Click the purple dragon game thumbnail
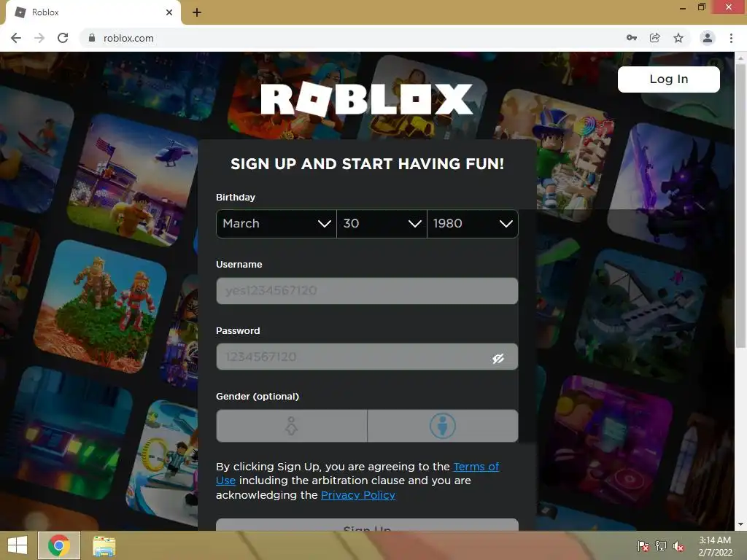This screenshot has height=560, width=747. pyautogui.click(x=671, y=187)
